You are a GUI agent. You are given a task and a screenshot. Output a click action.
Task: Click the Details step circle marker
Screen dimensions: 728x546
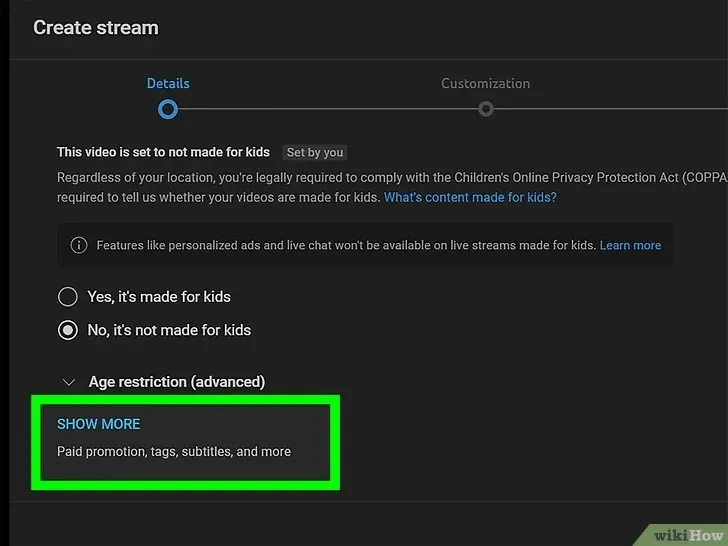coord(168,110)
